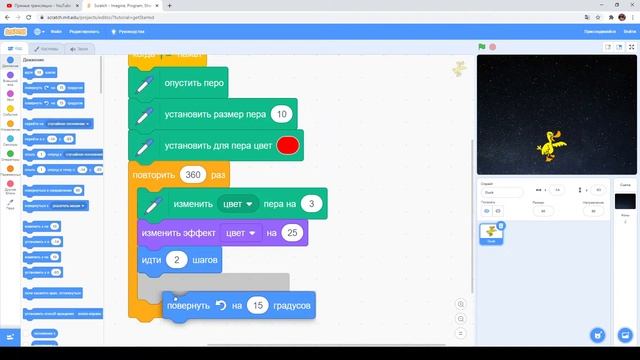Viewport: 640px width, 360px height.
Task: Open случайное положение dropdown in перейти на block
Action: [68, 124]
